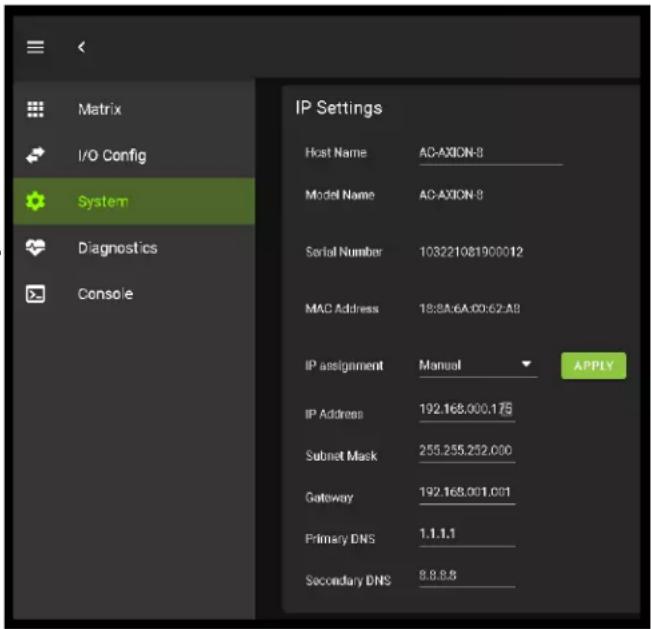Click the Serial Number label
The width and height of the screenshot is (651, 629).
[x=344, y=252]
